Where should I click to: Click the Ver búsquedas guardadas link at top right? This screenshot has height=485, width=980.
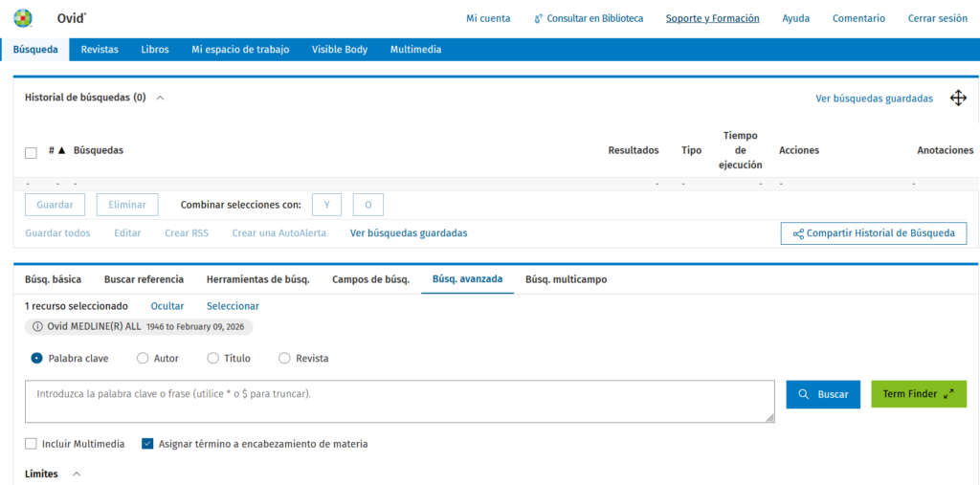click(874, 99)
